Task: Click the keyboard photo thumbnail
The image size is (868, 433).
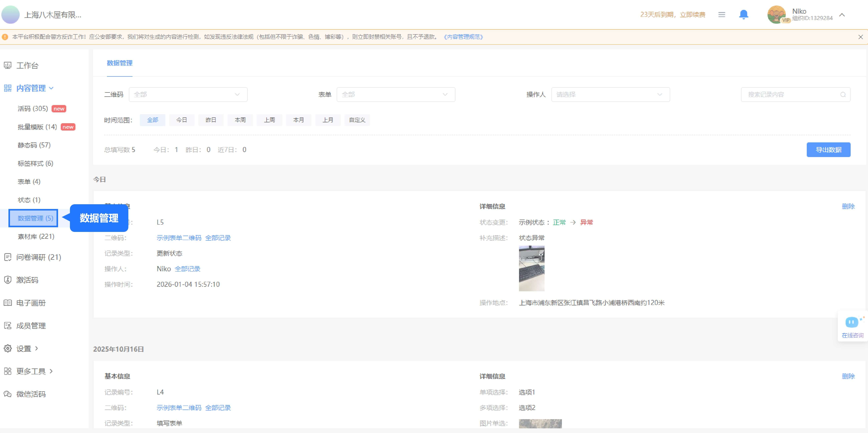Action: [531, 268]
